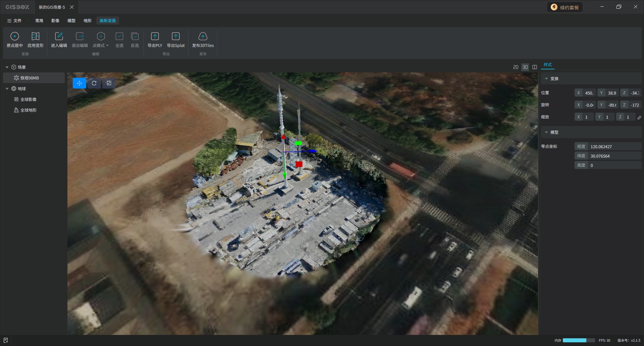Select the 全球影像 layer in tree

[29, 100]
